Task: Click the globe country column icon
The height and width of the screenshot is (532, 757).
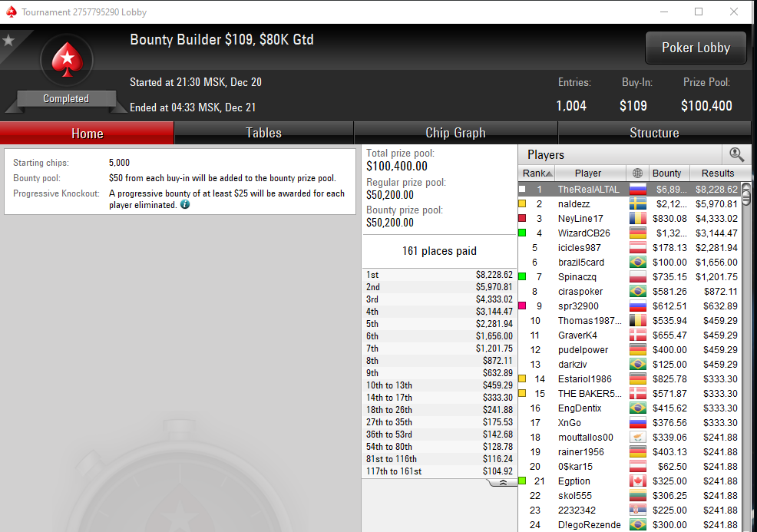Action: (x=637, y=173)
